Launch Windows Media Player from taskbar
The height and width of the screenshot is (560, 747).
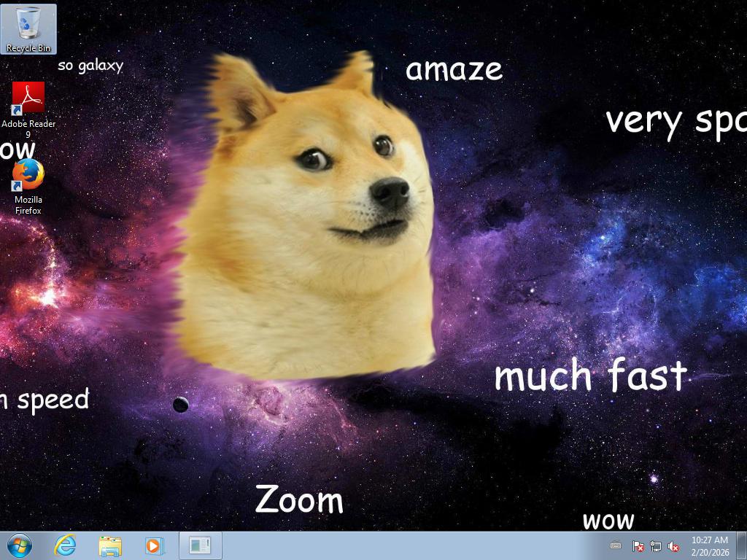pyautogui.click(x=155, y=545)
